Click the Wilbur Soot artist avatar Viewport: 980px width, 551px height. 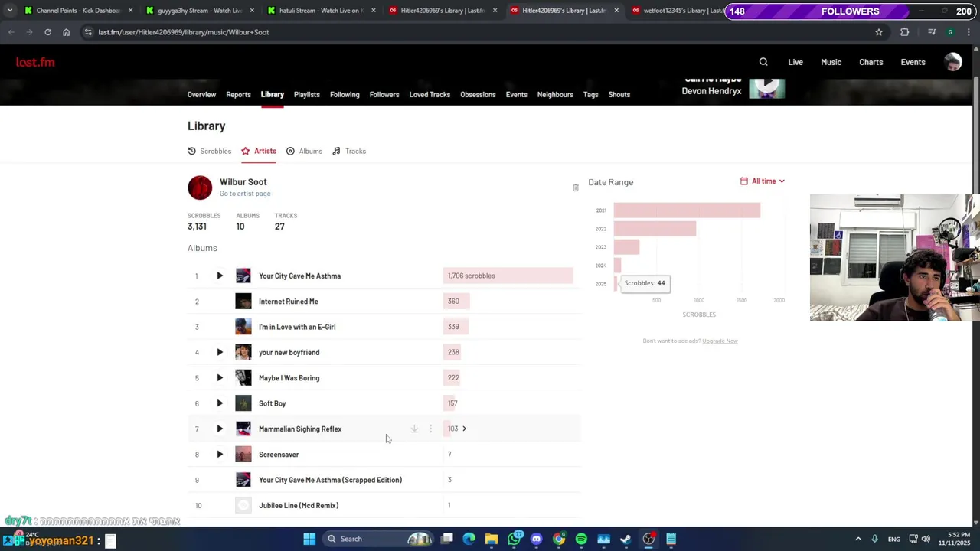200,187
